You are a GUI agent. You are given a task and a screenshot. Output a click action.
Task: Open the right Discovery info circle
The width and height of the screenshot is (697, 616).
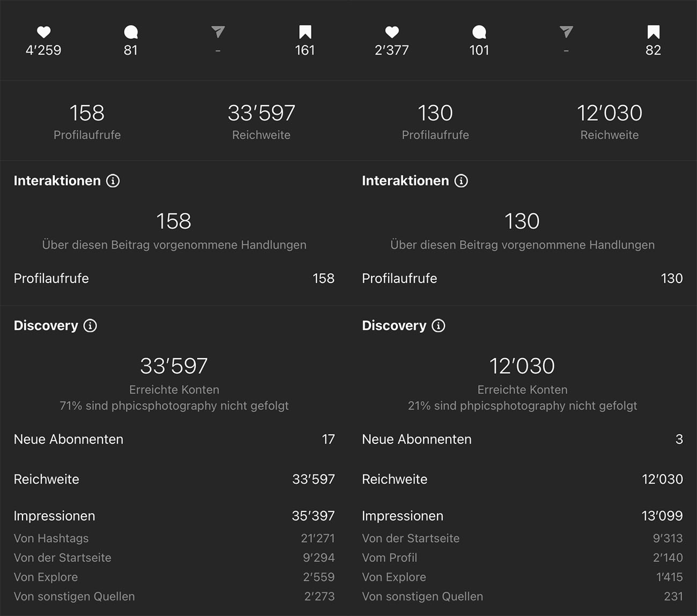[x=439, y=325]
